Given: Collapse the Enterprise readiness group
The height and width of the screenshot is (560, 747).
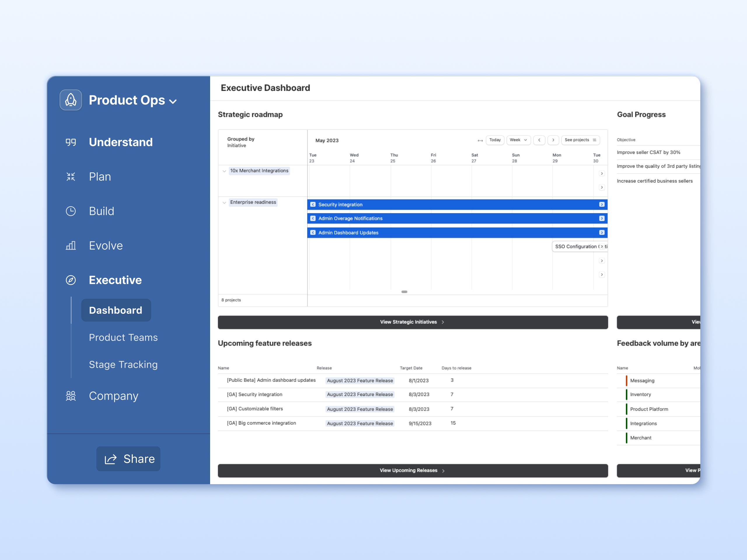Looking at the screenshot, I should 224,202.
